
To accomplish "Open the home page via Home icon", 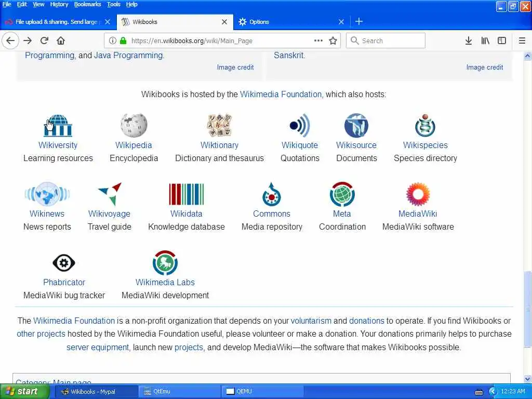I will click(x=61, y=41).
